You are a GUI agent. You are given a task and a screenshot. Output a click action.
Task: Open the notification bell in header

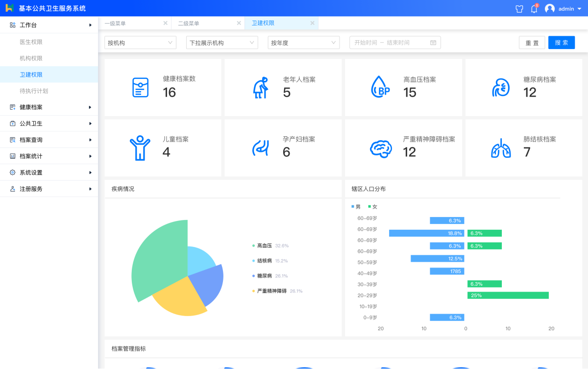(x=534, y=9)
